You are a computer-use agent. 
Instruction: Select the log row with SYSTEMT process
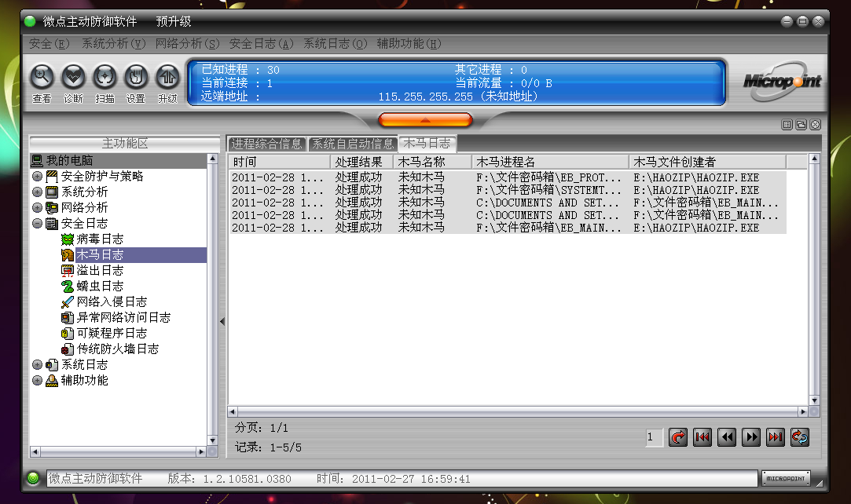pos(508,190)
